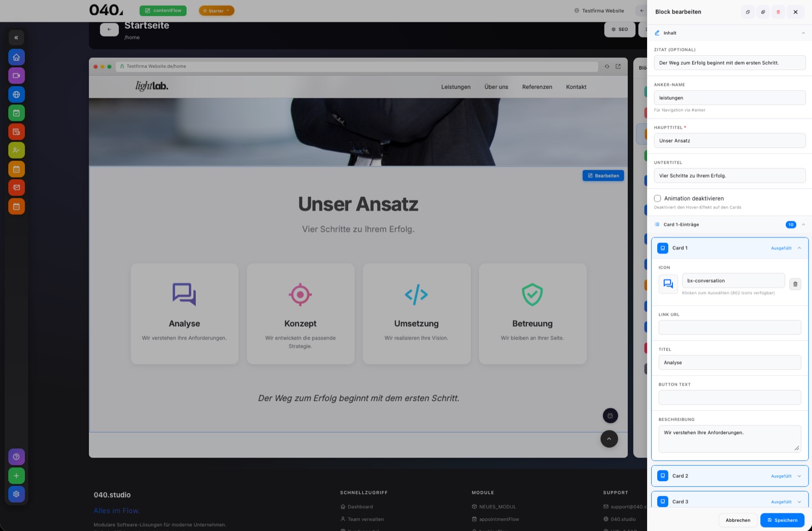812x531 pixels.
Task: Open the Starter plan dropdown
Action: (216, 11)
